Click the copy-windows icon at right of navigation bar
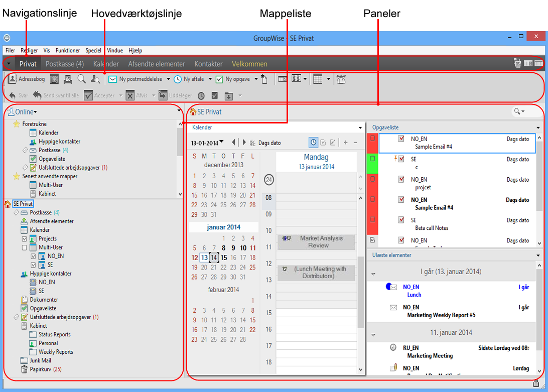This screenshot has width=548, height=392. click(x=517, y=63)
